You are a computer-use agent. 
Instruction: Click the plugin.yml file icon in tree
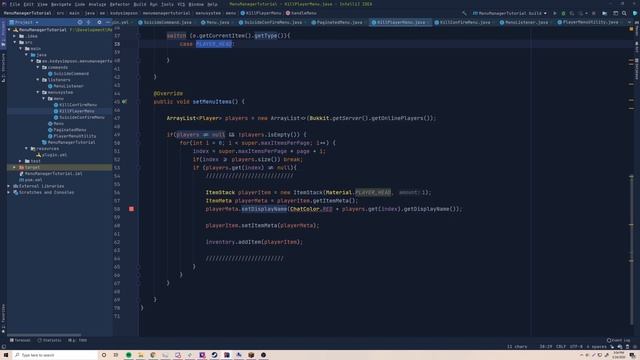[x=39, y=155]
